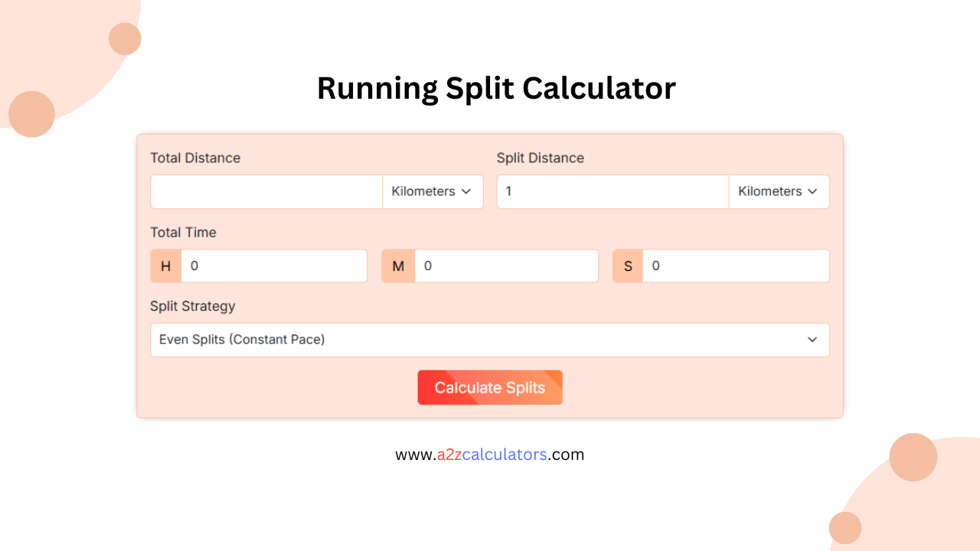Click the Split Strategy label
Screen dimensions: 980x551
coord(192,306)
